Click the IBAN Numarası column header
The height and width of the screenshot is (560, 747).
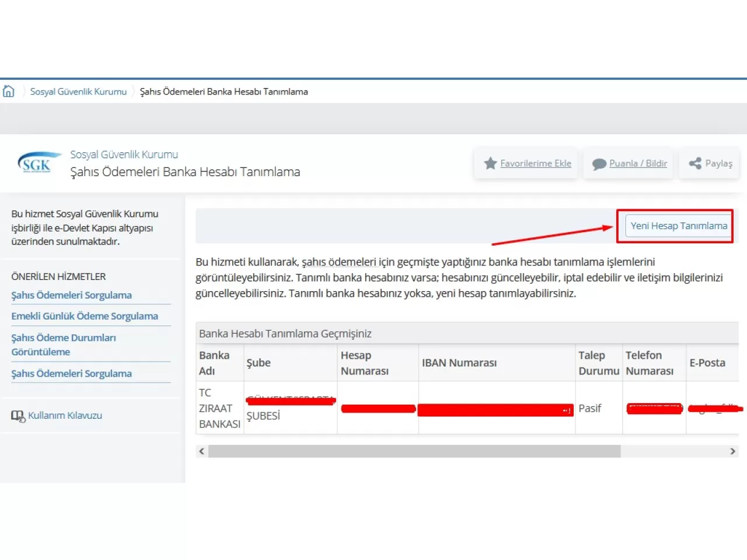click(x=459, y=363)
